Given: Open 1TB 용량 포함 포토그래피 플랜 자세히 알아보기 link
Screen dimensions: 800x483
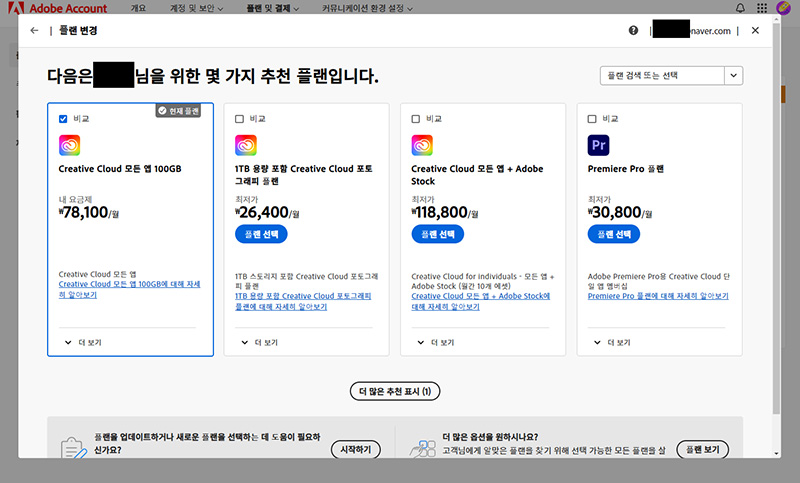Looking at the screenshot, I should click(303, 301).
